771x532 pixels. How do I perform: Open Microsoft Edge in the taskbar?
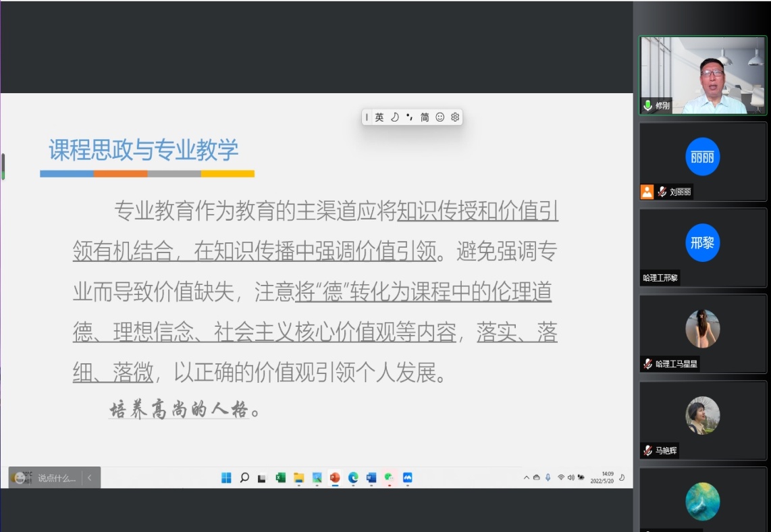click(352, 478)
